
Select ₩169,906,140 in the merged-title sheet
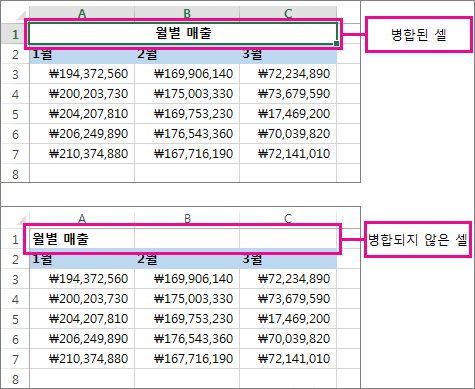pyautogui.click(x=187, y=74)
